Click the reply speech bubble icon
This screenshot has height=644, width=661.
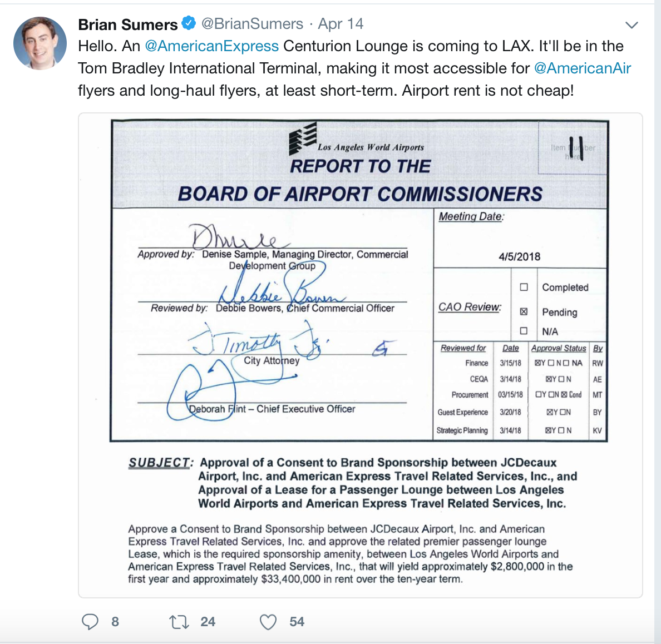tap(90, 622)
